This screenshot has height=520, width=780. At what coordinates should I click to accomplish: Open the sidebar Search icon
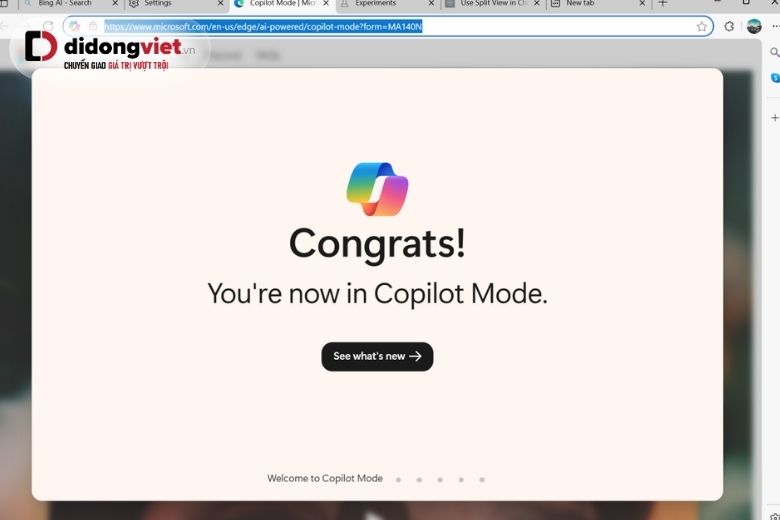pyautogui.click(x=775, y=52)
